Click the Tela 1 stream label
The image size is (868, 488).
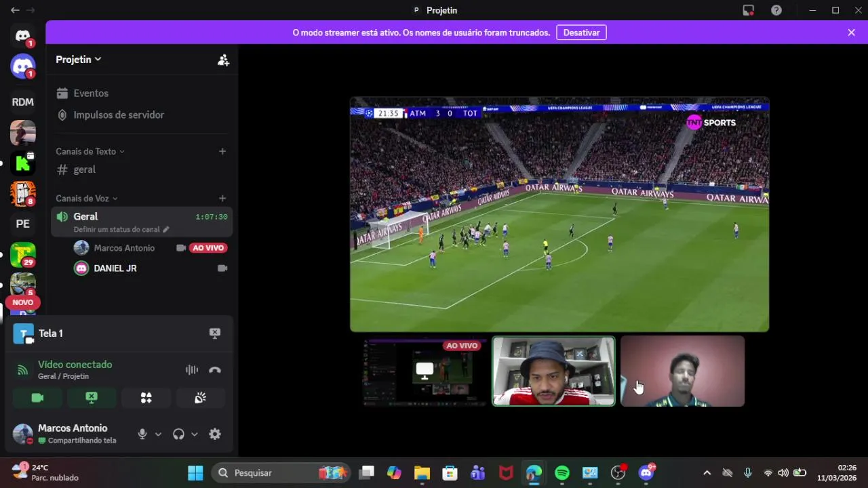click(51, 333)
